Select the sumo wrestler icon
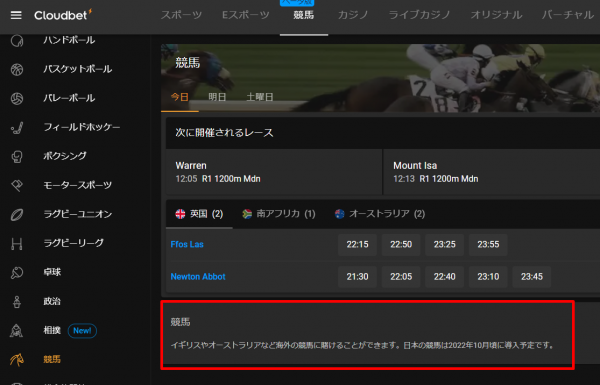 (x=16, y=331)
